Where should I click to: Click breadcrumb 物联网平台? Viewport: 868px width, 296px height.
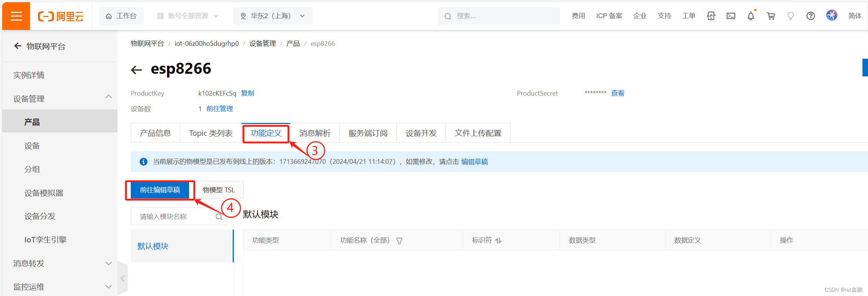click(x=147, y=44)
